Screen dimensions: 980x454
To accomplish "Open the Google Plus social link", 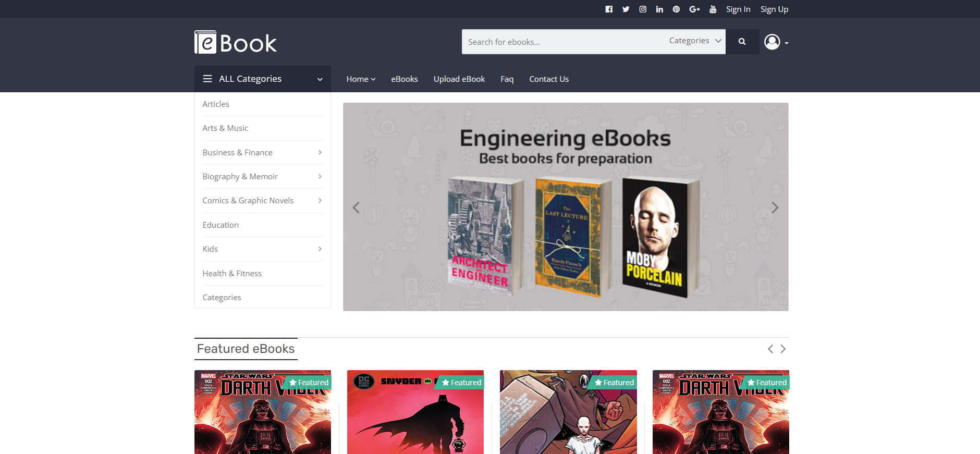I will (694, 9).
